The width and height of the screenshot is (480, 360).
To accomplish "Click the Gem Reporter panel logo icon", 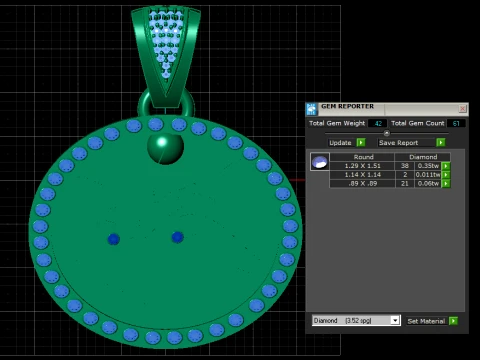I will (311, 109).
